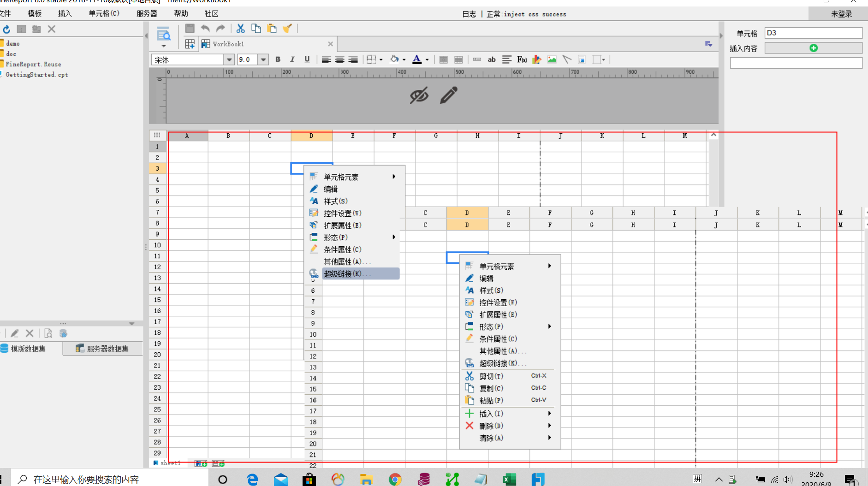The width and height of the screenshot is (868, 486).
Task: Open the GettingStarted.cpt file
Action: 36,74
